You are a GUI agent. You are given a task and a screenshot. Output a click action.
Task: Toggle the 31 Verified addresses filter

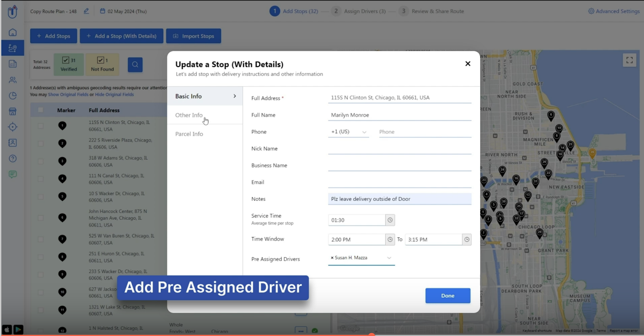coord(69,65)
